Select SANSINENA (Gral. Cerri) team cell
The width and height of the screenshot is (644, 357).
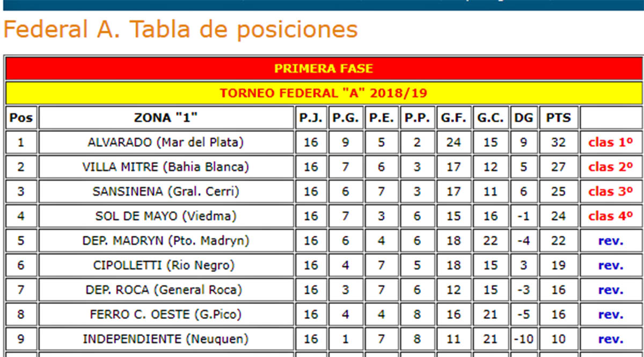pyautogui.click(x=166, y=192)
